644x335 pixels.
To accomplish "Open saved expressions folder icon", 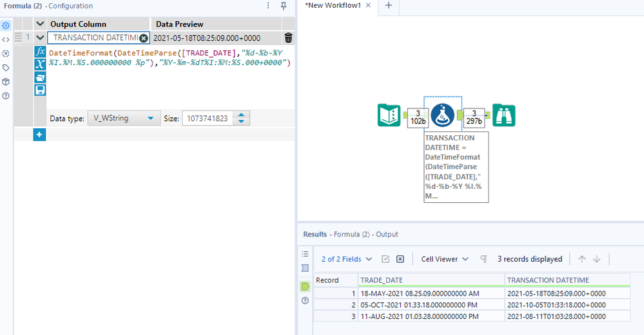I will (40, 77).
